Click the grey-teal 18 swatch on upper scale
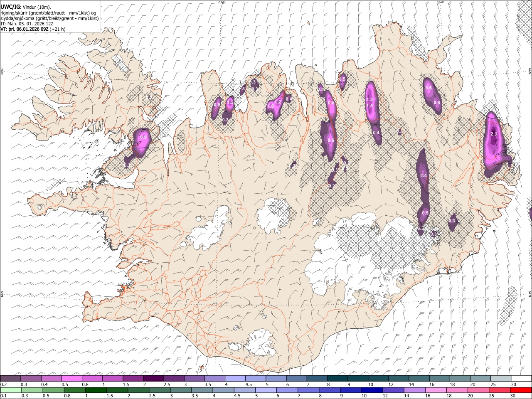The width and height of the screenshot is (532, 399). pos(459,378)
